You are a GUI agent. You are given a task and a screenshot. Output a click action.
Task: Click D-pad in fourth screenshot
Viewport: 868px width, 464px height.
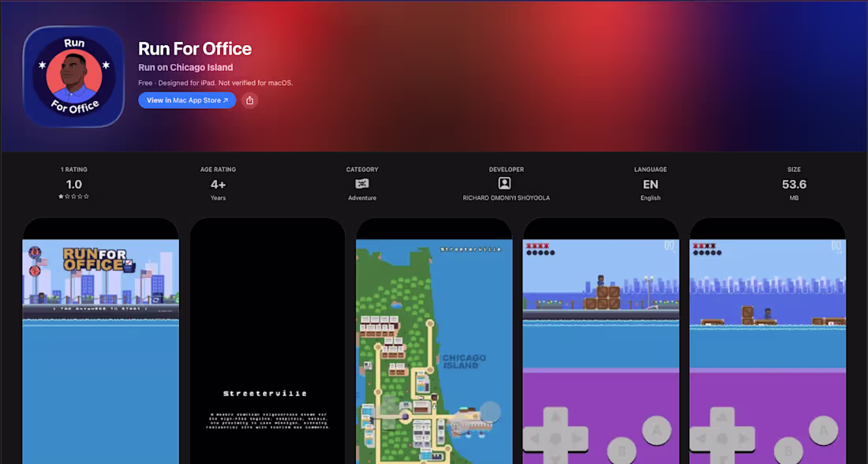coord(556,436)
